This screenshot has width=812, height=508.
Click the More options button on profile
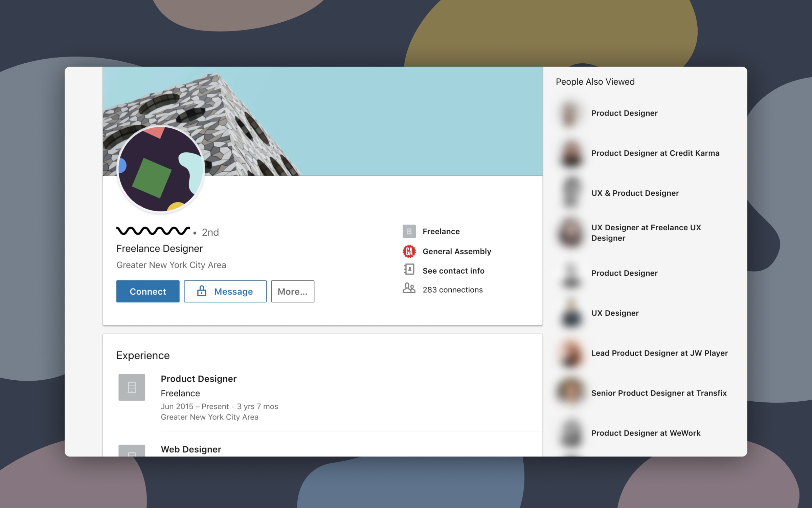292,291
